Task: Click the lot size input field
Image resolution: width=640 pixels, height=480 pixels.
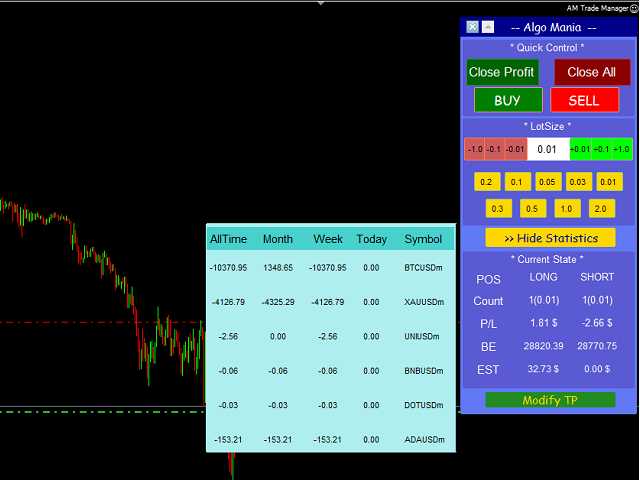Action: (x=547, y=149)
